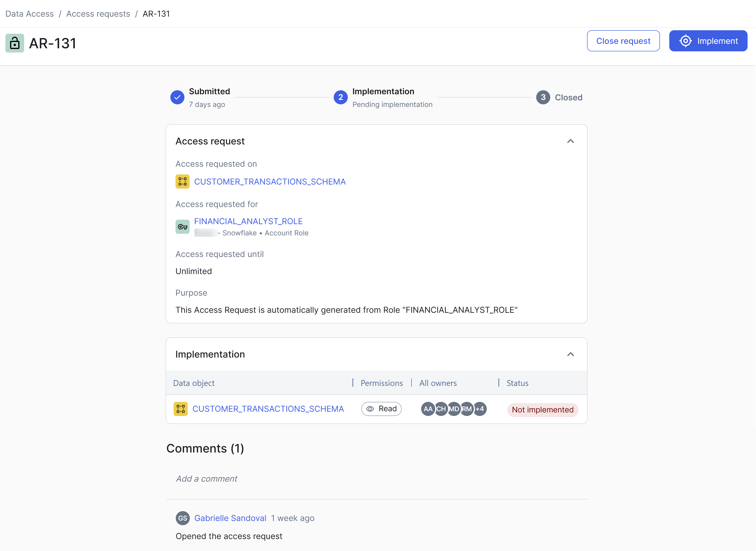Click the GS avatar of Gabrielle Sandoval

click(x=183, y=518)
